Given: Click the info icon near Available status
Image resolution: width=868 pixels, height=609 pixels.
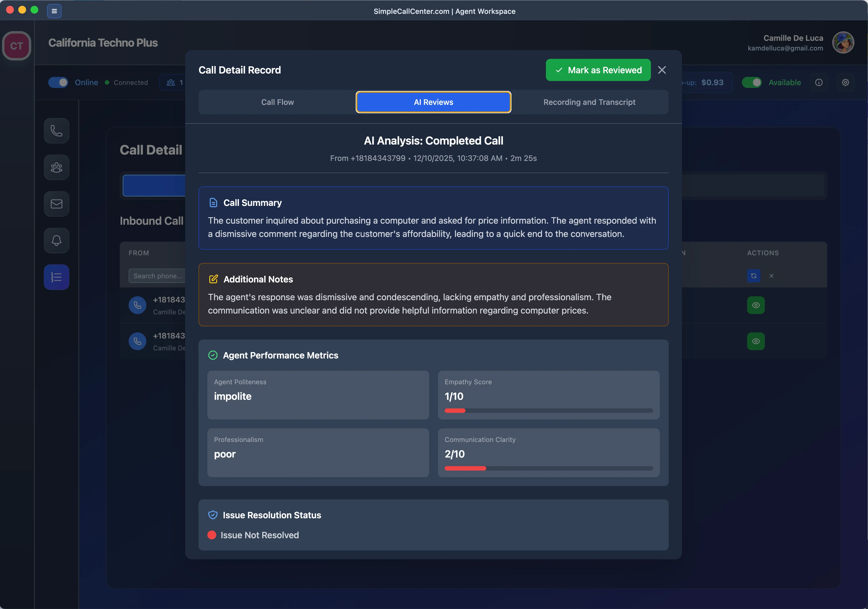Looking at the screenshot, I should [x=819, y=82].
